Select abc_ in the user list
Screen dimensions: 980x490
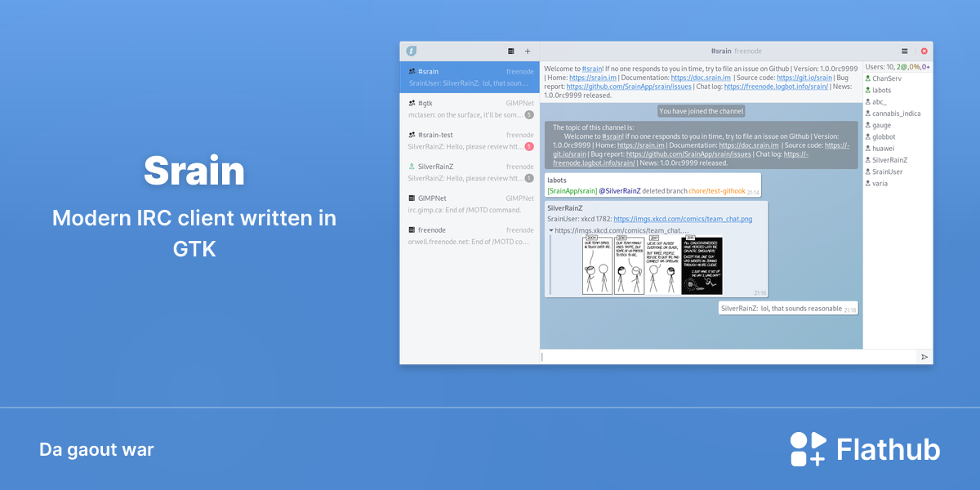[x=880, y=102]
